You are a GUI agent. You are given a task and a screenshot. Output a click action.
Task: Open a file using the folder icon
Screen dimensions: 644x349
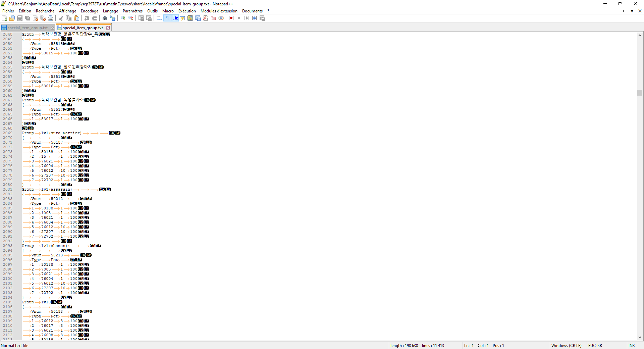coord(12,18)
